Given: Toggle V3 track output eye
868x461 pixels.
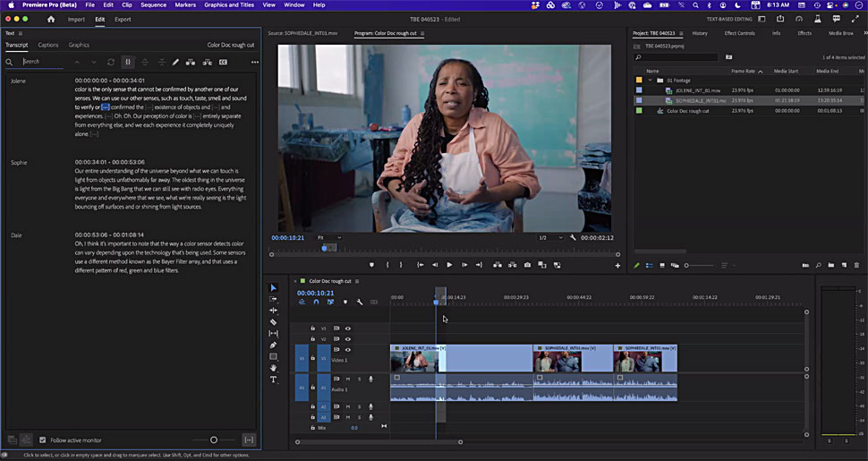Looking at the screenshot, I should [x=347, y=329].
